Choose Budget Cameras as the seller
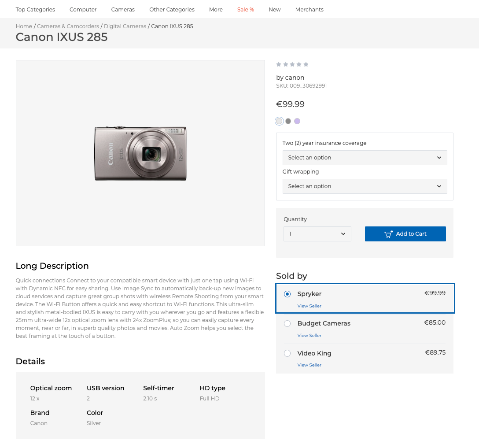This screenshot has width=479, height=448. (x=287, y=324)
